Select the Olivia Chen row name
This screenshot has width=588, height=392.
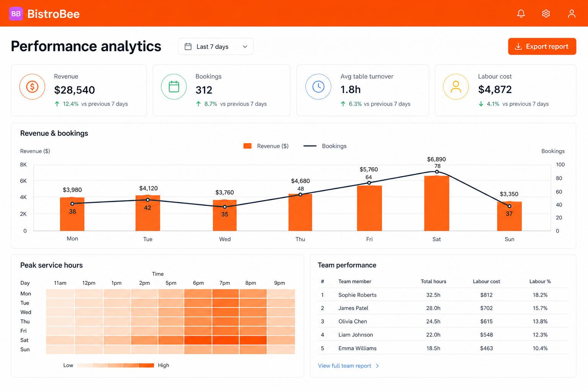point(353,321)
